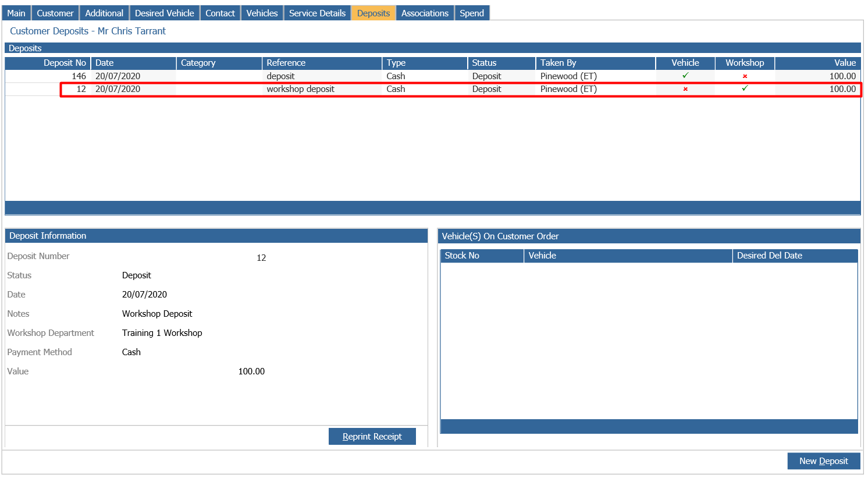Sort by Deposit No column header
Screen dimensions: 868x478
coord(48,63)
